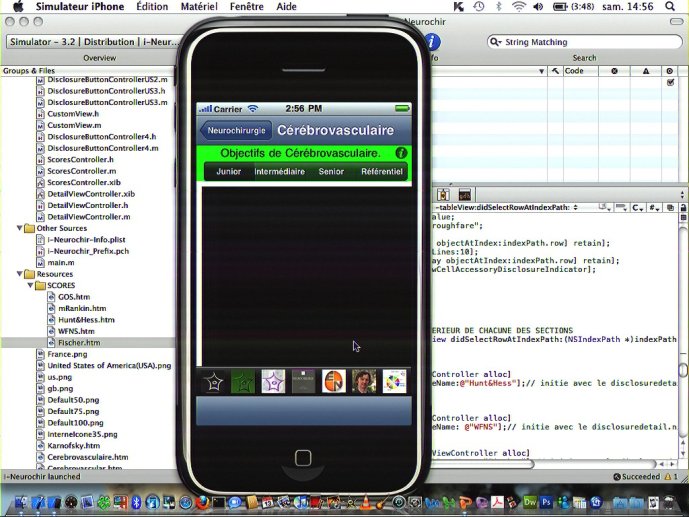Click the Wi-Fi icon in the menu bar
Viewport: 689px width, 517px height.
click(x=519, y=7)
